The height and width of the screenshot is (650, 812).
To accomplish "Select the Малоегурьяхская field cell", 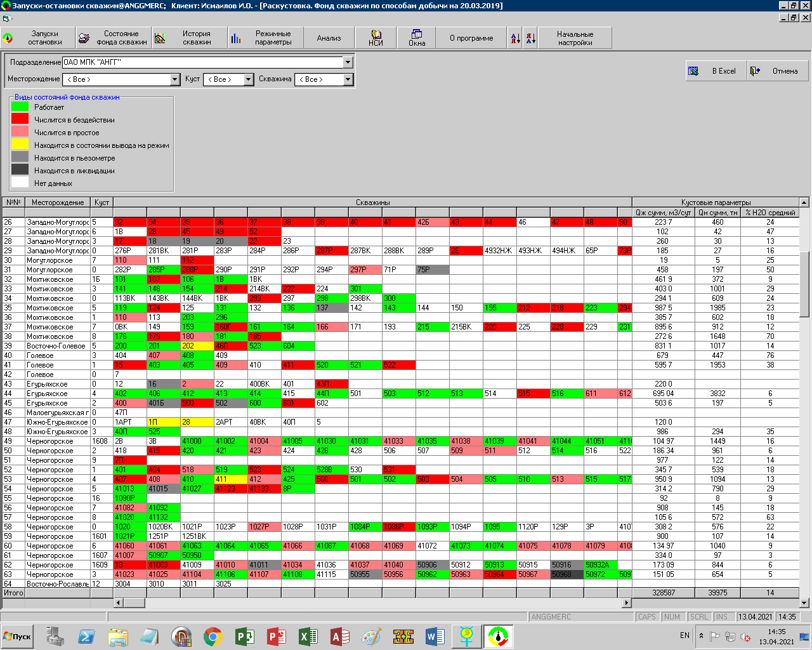I will click(x=57, y=413).
